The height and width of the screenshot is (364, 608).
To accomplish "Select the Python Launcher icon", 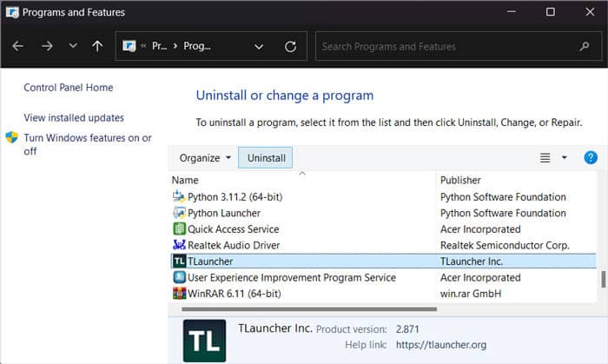I will [x=179, y=213].
